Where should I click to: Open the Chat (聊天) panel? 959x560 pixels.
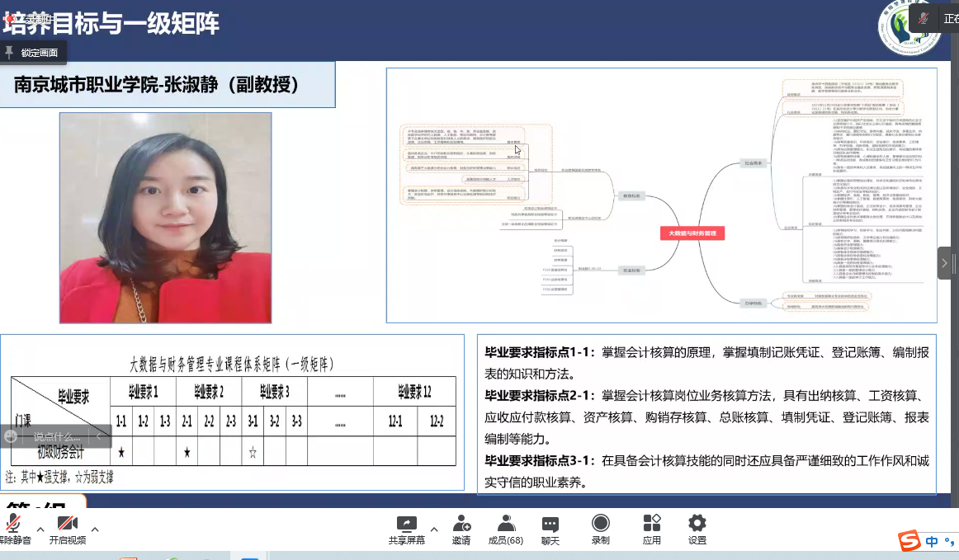[x=550, y=528]
